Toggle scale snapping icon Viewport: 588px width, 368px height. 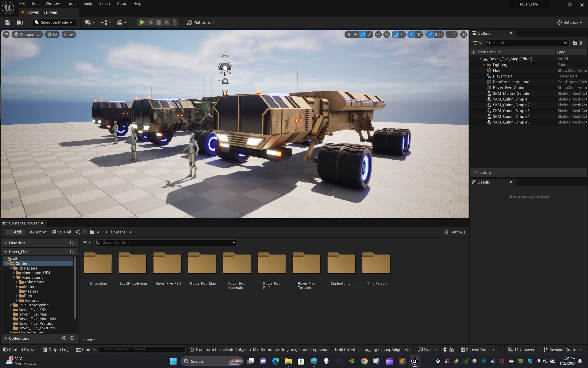430,34
